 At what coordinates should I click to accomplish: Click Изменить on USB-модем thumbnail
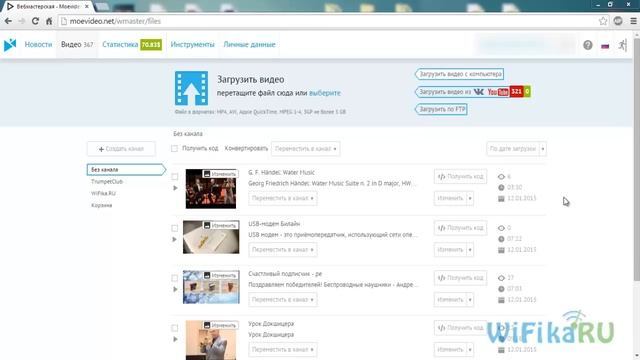tap(220, 225)
